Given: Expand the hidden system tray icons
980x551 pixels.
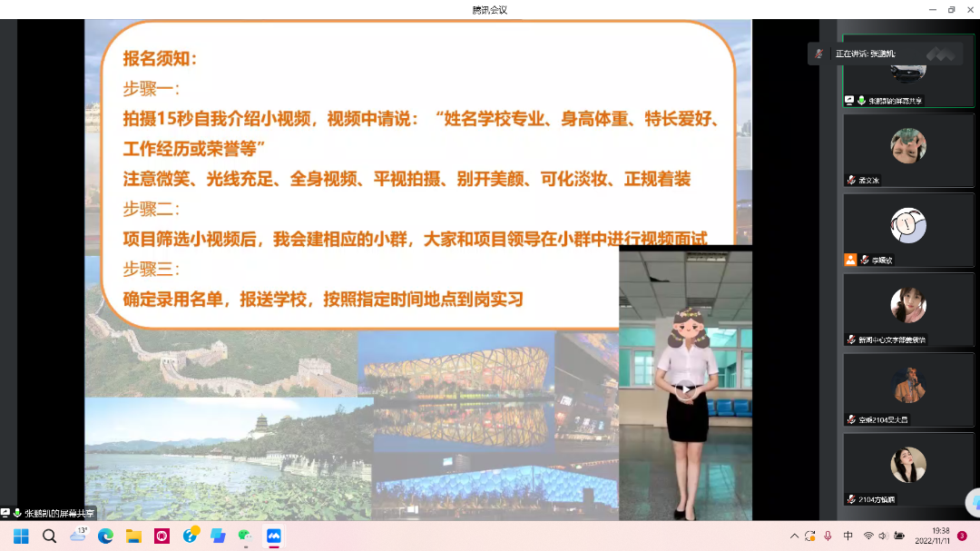Looking at the screenshot, I should tap(795, 536).
